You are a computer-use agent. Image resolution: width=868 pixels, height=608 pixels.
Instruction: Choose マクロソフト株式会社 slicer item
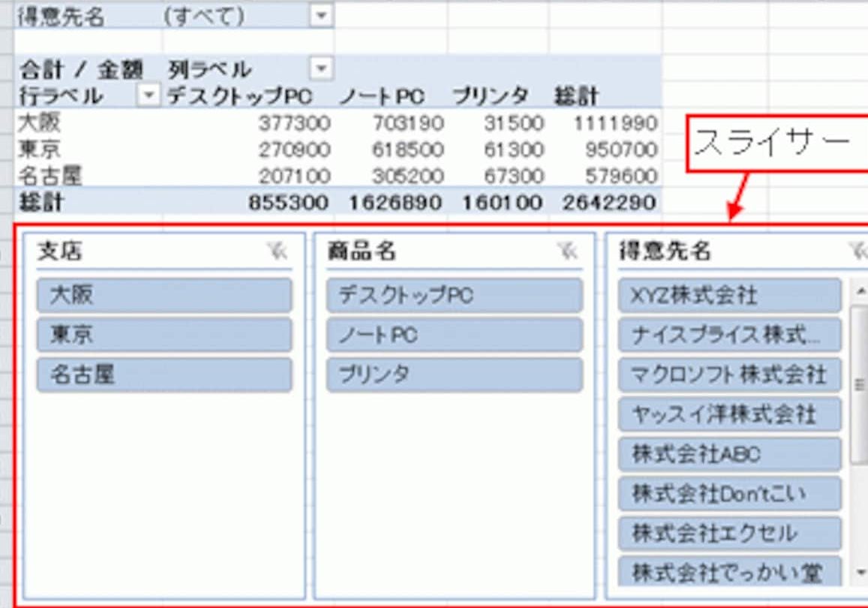coord(729,375)
